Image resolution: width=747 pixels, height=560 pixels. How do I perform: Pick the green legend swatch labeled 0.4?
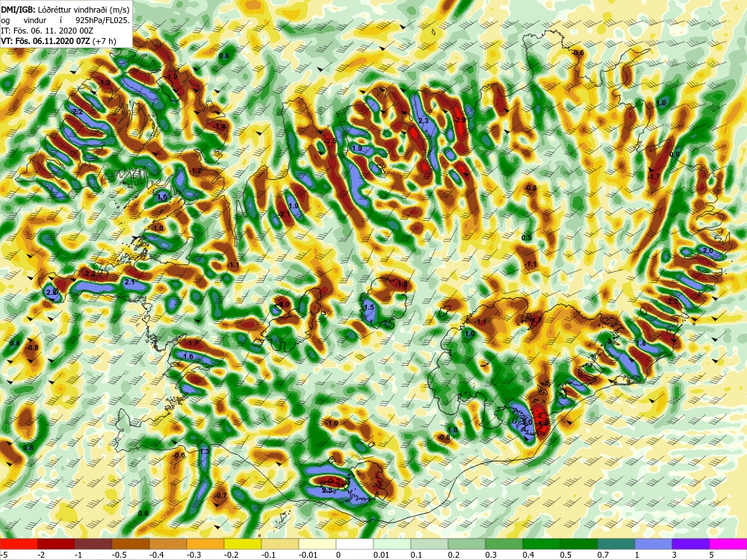click(542, 544)
